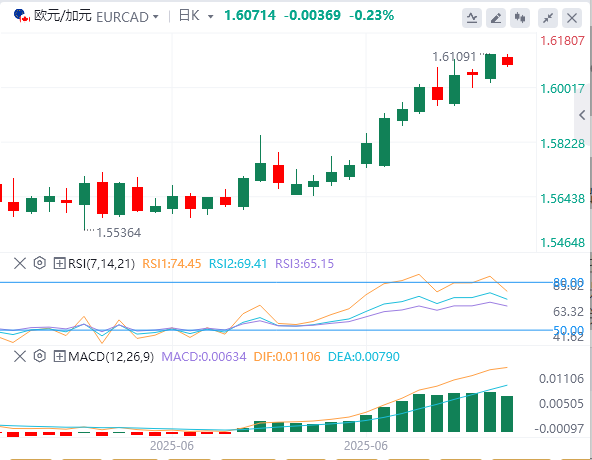This screenshot has height=460, width=592.
Task: Open the indicators line-chart icon
Action: point(472,18)
